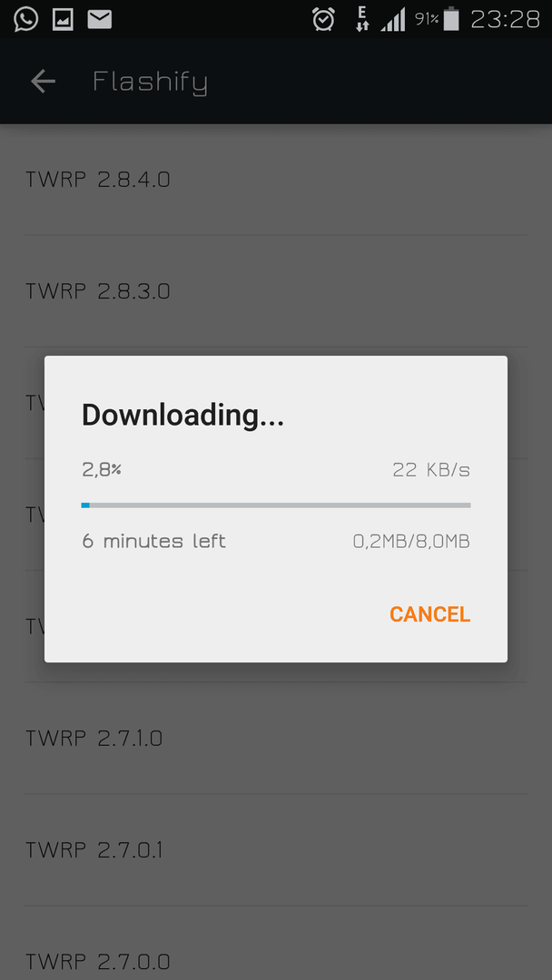Tap the Flashify title text

[150, 83]
